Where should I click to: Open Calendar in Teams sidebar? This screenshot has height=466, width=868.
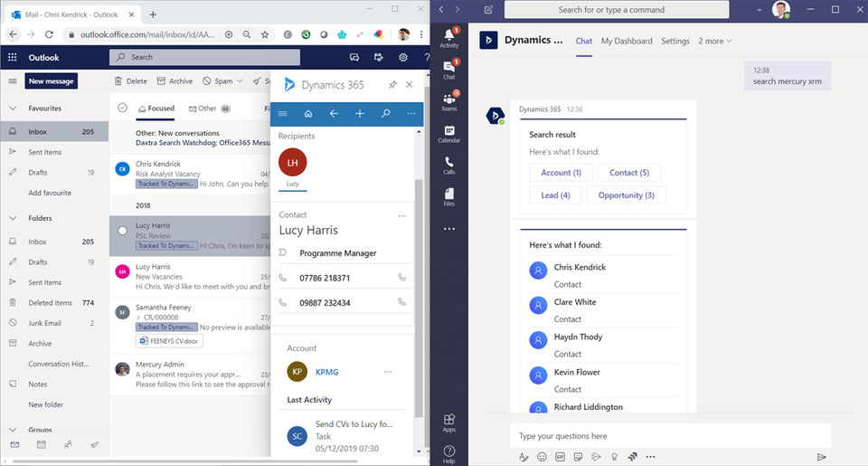(x=449, y=134)
